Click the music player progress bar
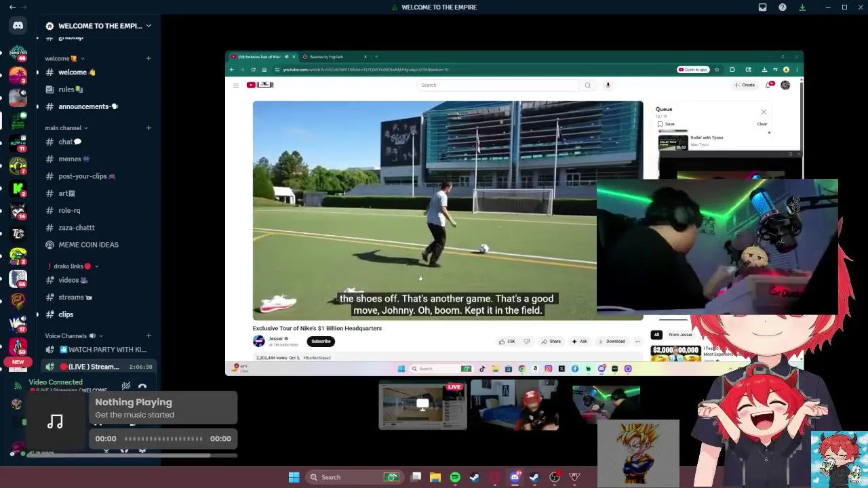Image resolution: width=868 pixels, height=488 pixels. 163,439
